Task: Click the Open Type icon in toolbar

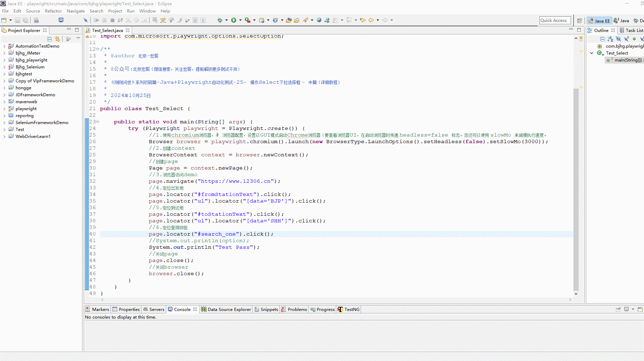Action: 289,20
